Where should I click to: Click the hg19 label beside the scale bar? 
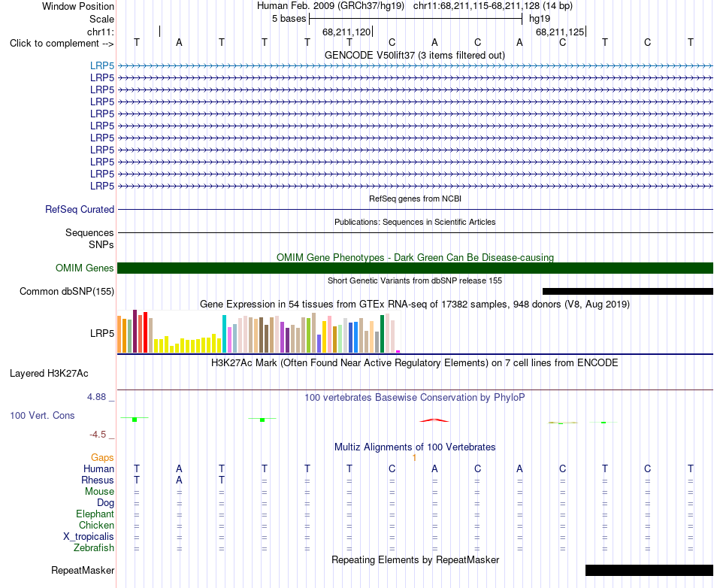click(x=540, y=19)
